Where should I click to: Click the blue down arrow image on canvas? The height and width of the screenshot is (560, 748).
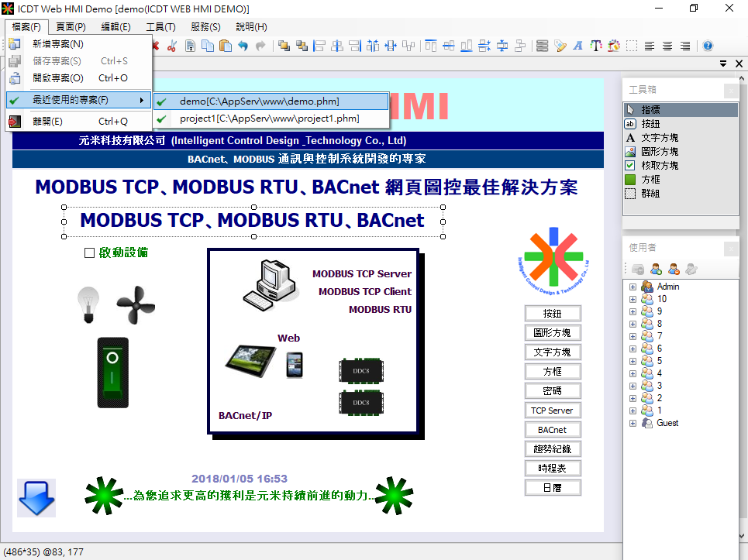(x=36, y=497)
